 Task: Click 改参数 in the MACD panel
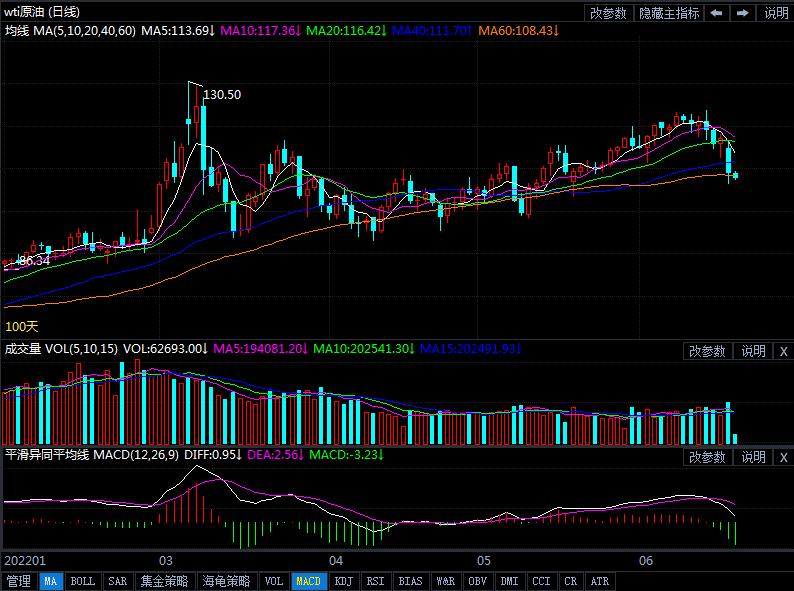(x=706, y=457)
